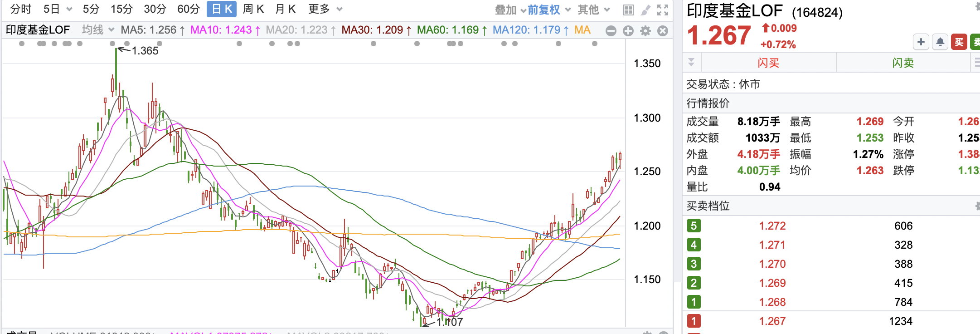The image size is (980, 334).
Task: Zoom in chart with plus icon
Action: point(628,31)
